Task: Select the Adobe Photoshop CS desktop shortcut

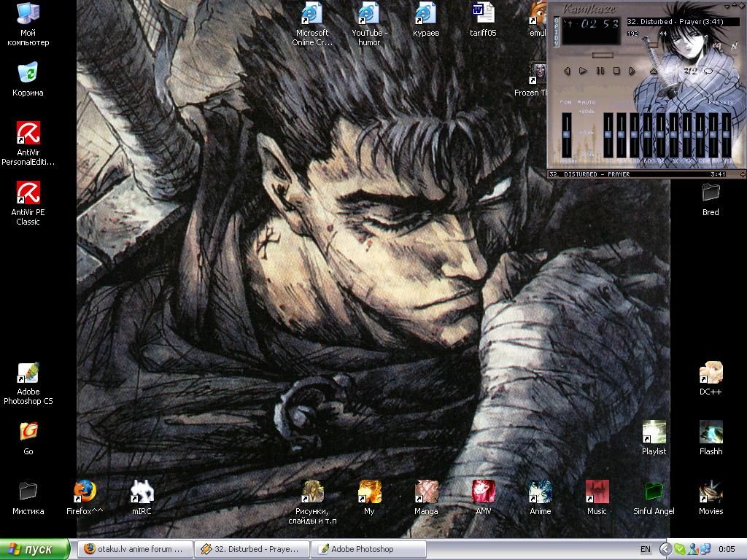Action: [x=28, y=384]
